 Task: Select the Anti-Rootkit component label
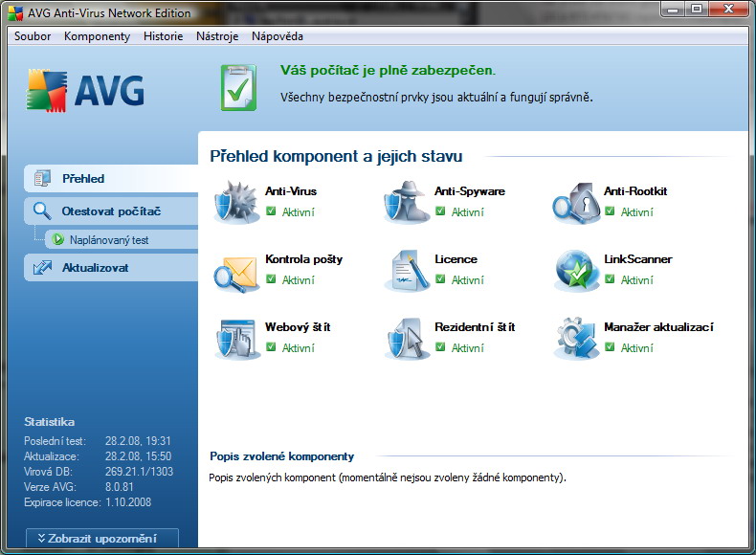pos(635,191)
